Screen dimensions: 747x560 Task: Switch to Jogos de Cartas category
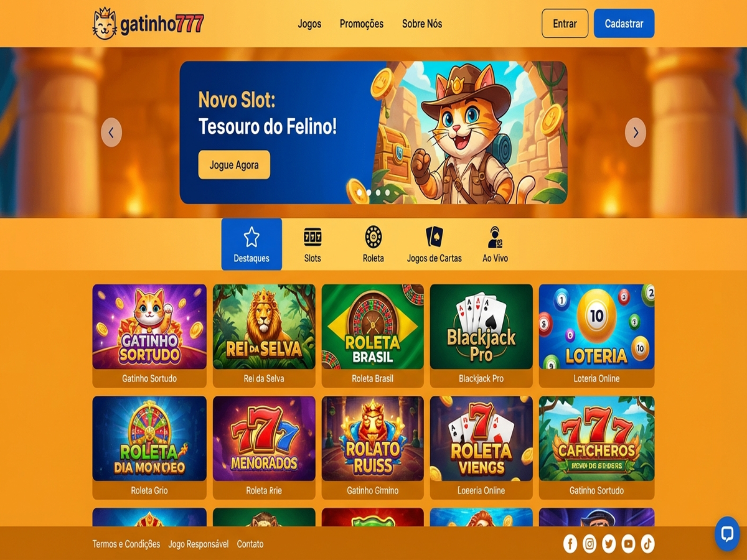click(435, 245)
